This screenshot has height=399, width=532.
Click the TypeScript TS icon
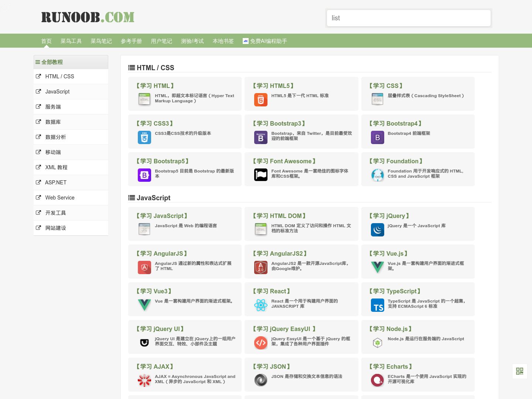377,305
